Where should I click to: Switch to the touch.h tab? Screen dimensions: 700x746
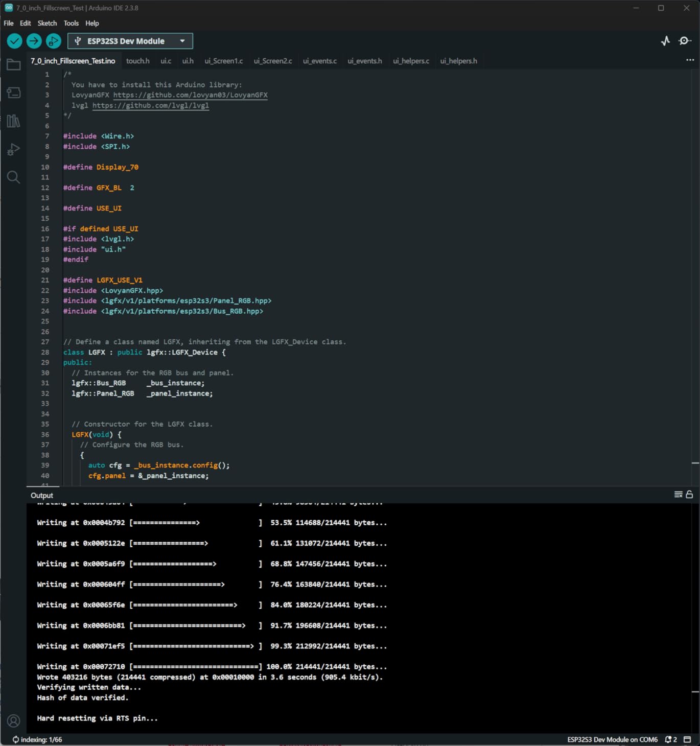coord(138,61)
